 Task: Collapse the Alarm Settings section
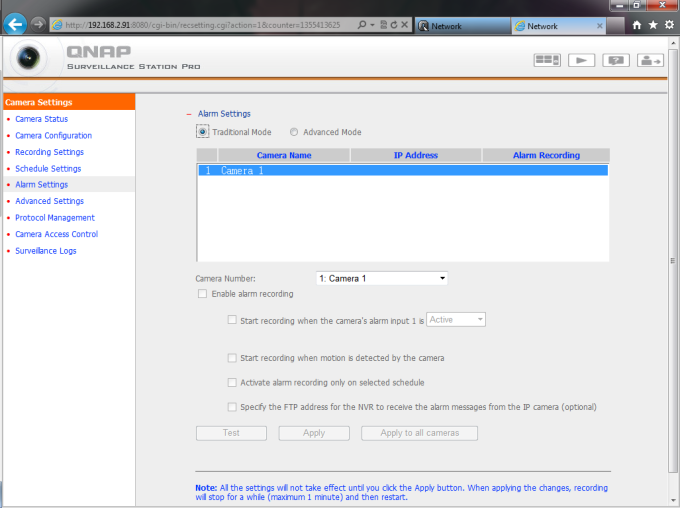point(188,114)
